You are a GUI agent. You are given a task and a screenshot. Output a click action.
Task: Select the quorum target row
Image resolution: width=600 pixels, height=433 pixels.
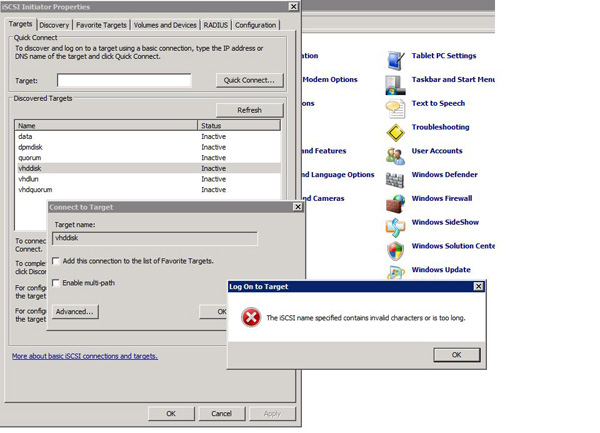[x=148, y=158]
